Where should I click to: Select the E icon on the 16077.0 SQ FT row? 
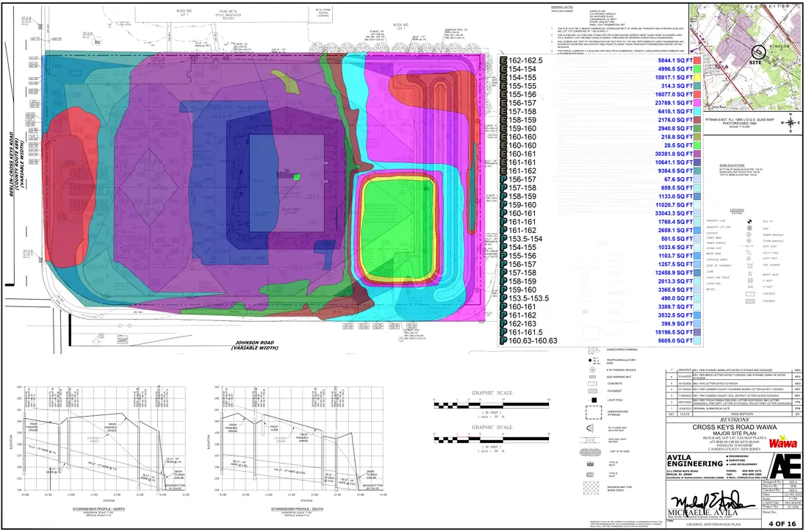point(504,95)
